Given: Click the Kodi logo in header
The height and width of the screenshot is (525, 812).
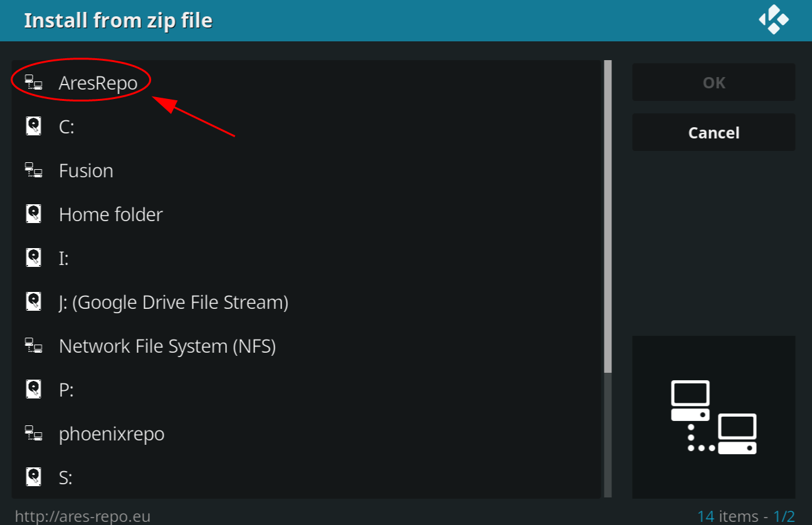Looking at the screenshot, I should point(774,20).
